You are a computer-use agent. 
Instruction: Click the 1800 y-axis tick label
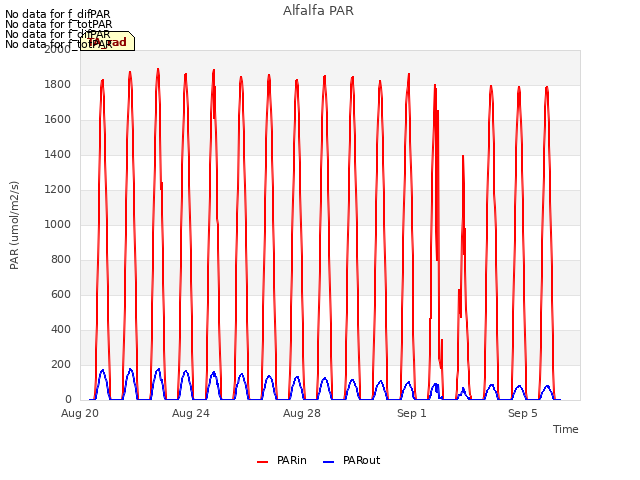pos(58,85)
